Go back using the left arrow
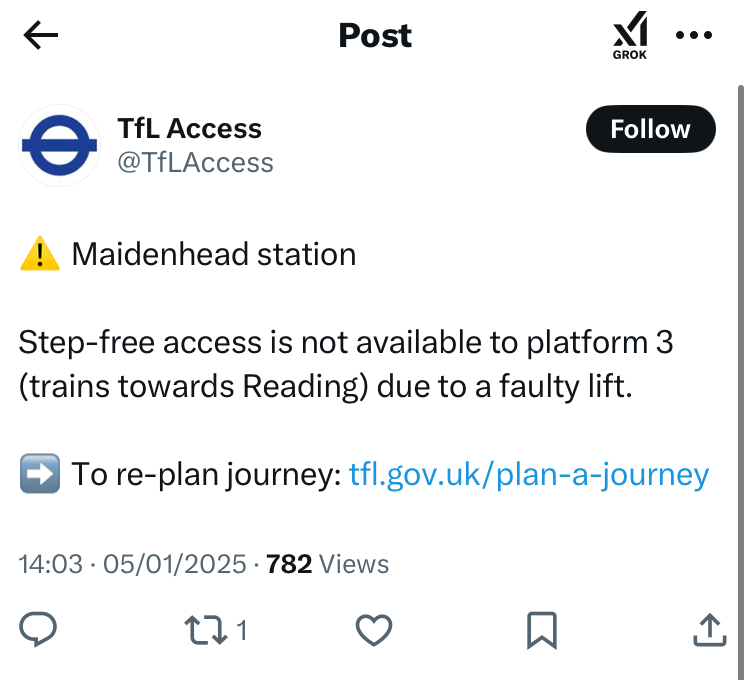This screenshot has width=750, height=680. 41,36
